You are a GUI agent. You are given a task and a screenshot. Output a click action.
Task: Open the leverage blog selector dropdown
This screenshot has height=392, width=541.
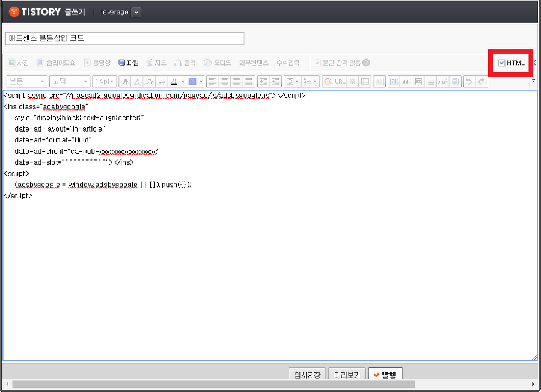136,13
